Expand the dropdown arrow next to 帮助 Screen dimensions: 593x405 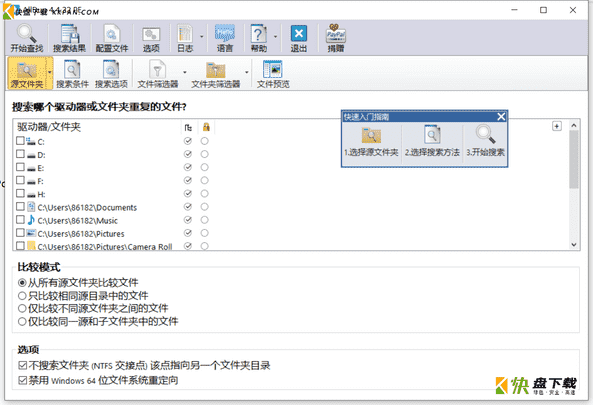[x=275, y=37]
